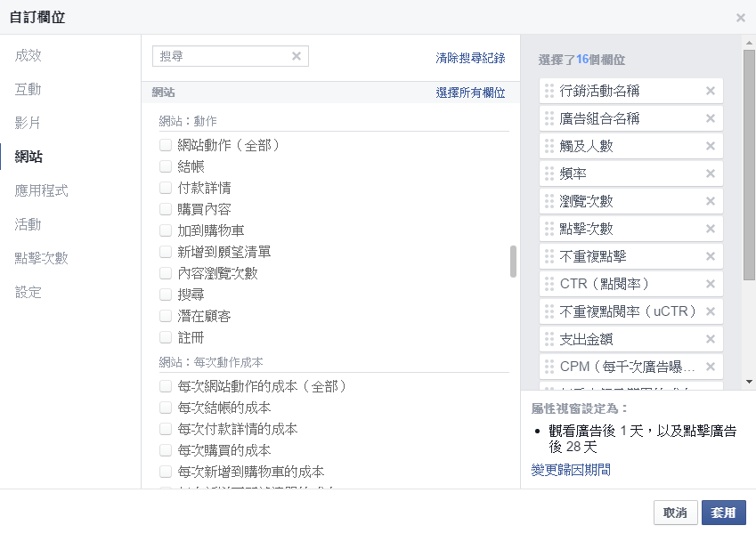Tick the 每次結帳的成本 checkbox

pos(166,408)
